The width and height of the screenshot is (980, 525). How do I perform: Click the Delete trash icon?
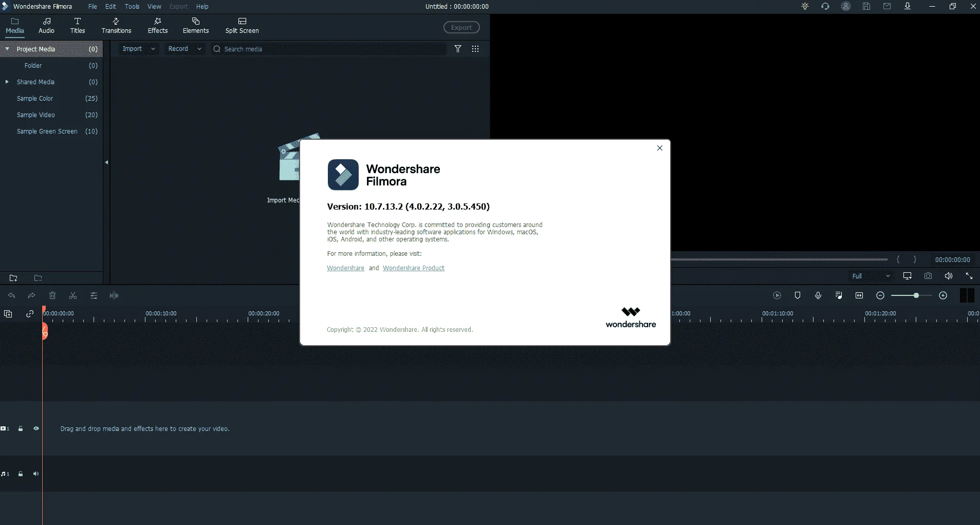[x=52, y=295]
